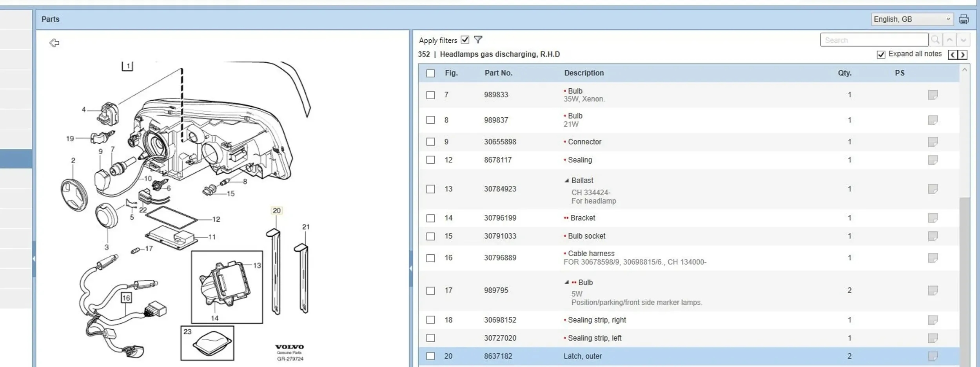
Task: Open note icon for part 989795
Action: pos(933,290)
